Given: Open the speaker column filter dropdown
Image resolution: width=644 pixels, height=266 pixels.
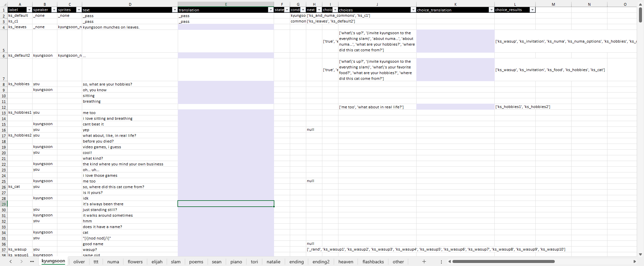Looking at the screenshot, I should pyautogui.click(x=54, y=10).
